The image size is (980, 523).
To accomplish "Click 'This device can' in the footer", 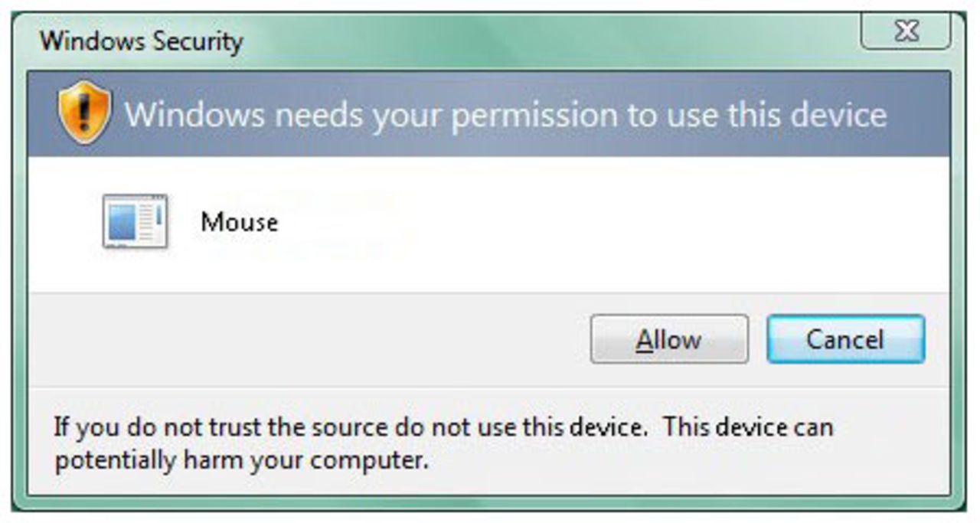I will [x=748, y=427].
